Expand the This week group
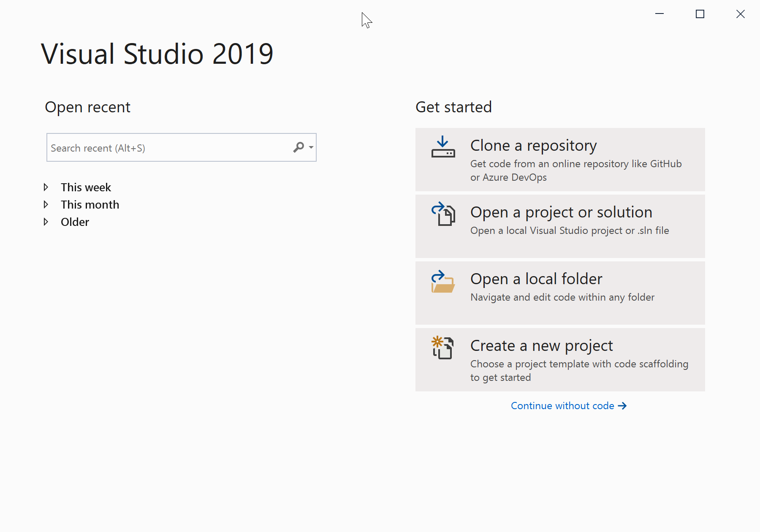Screen dimensions: 760x532 46,187
